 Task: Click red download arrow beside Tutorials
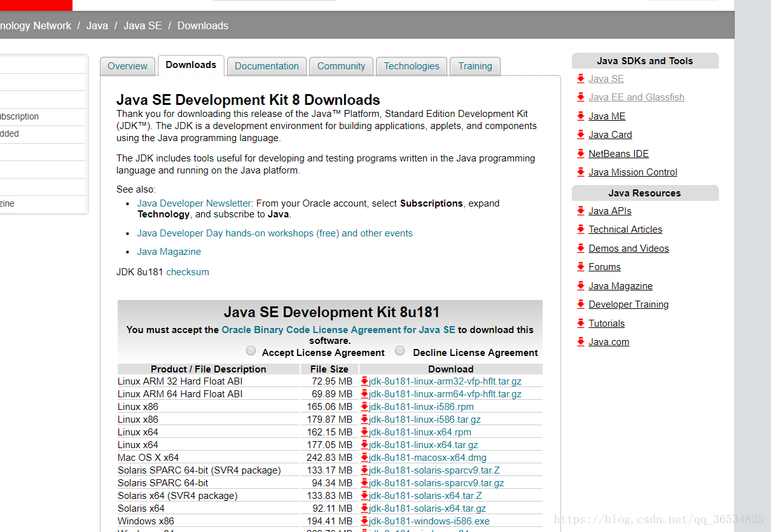point(581,324)
